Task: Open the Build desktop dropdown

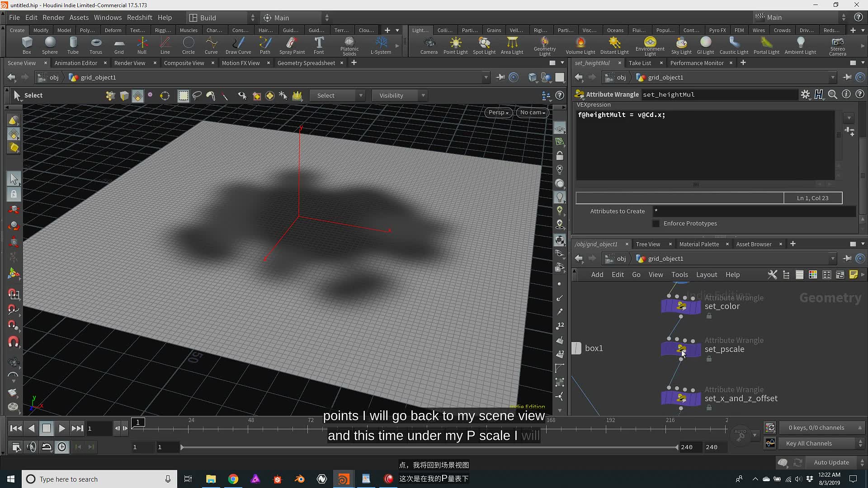Action: click(x=222, y=18)
